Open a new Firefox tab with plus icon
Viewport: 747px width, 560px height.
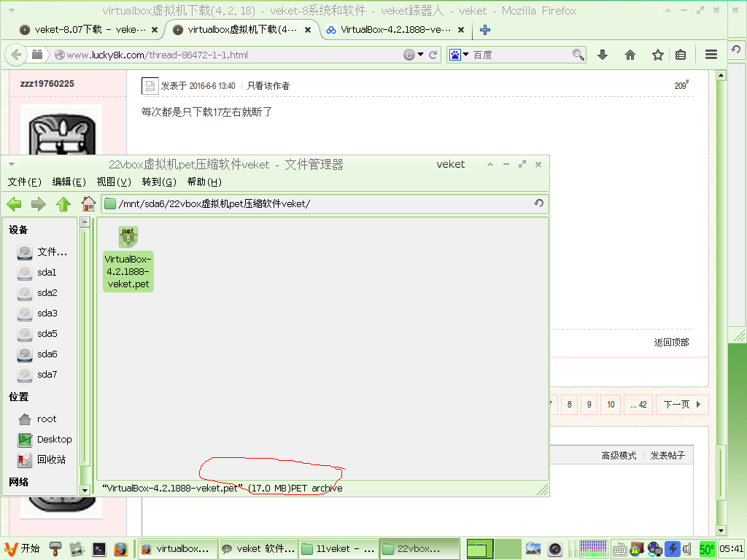485,30
